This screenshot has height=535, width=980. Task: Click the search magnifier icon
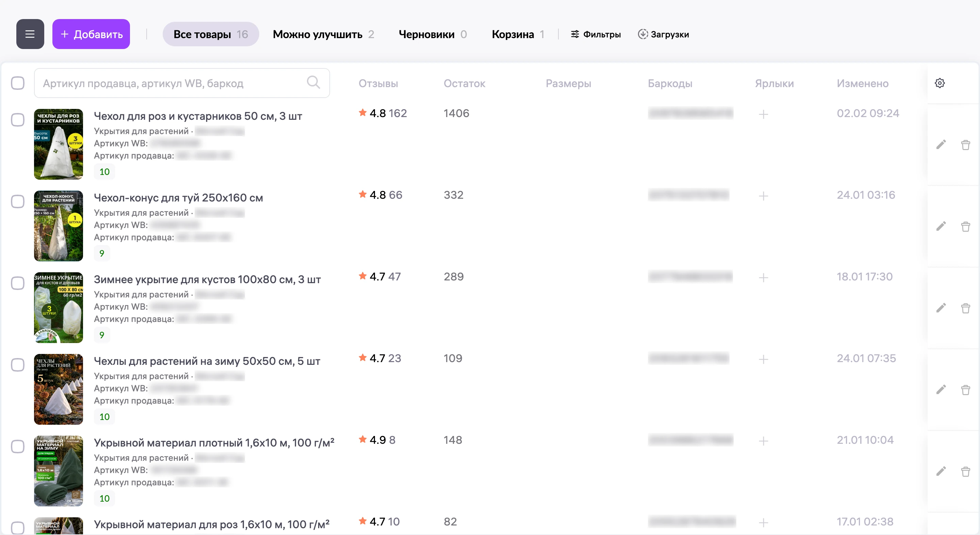[313, 82]
